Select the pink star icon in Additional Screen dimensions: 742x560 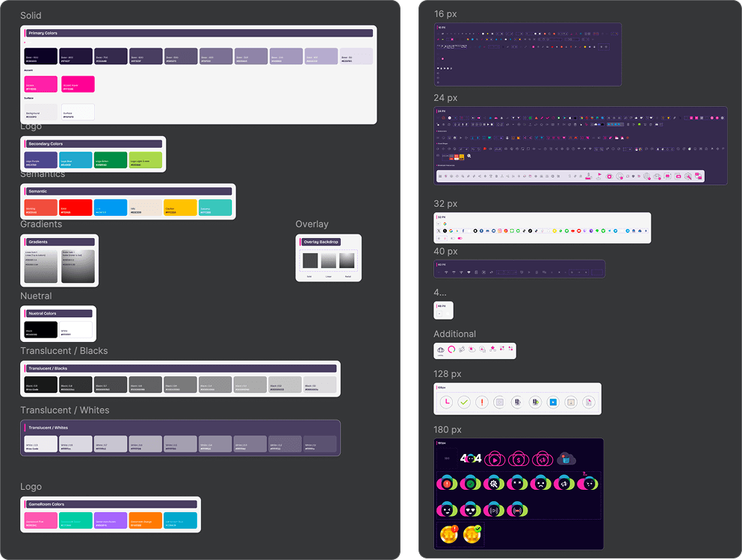click(x=492, y=349)
